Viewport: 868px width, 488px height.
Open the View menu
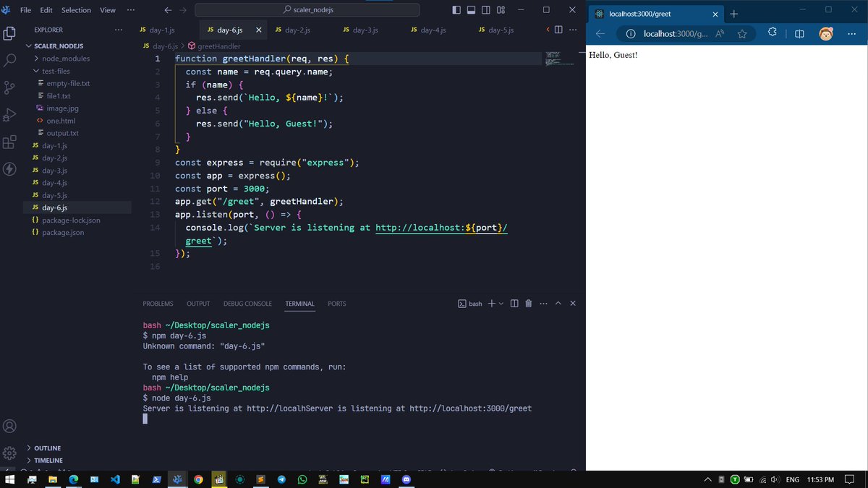pos(108,10)
